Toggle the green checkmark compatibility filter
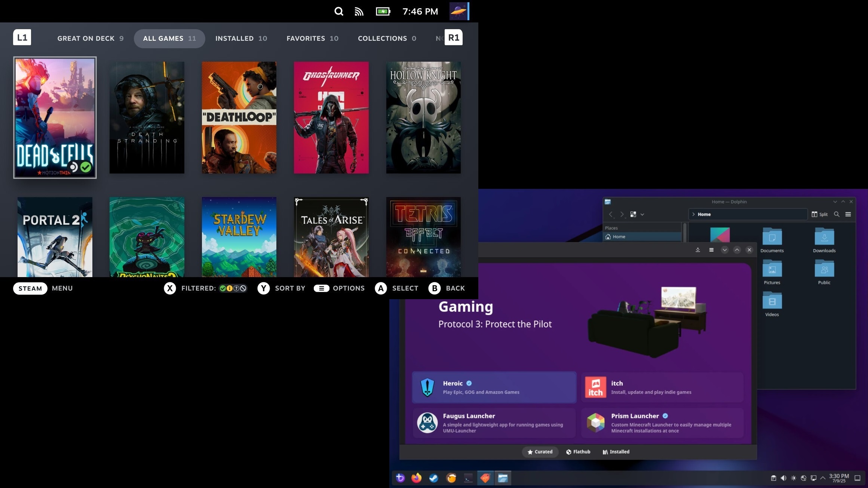The height and width of the screenshot is (488, 868). click(223, 288)
